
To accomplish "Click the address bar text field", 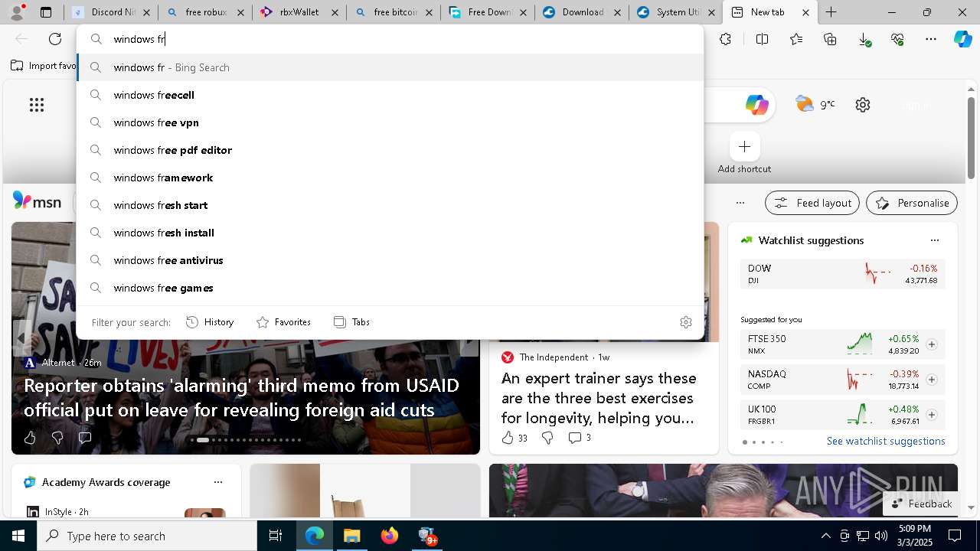I will pyautogui.click(x=390, y=39).
